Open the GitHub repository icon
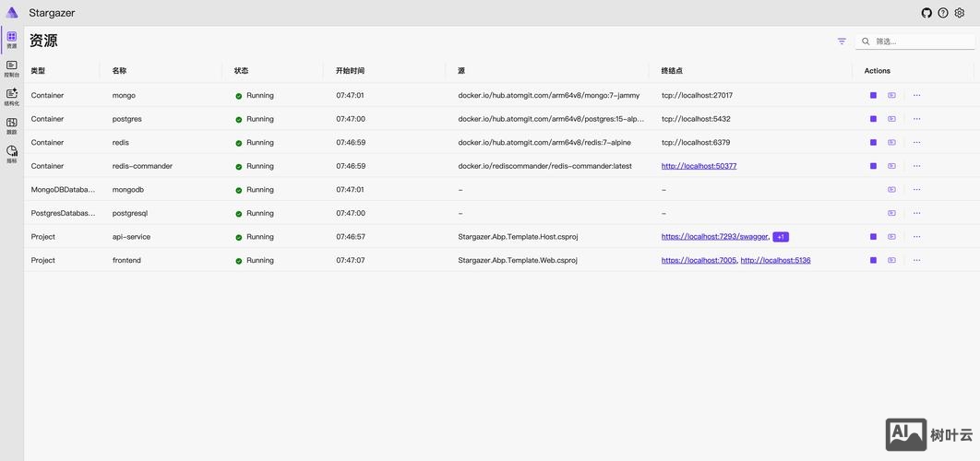This screenshot has height=461, width=980. point(926,13)
